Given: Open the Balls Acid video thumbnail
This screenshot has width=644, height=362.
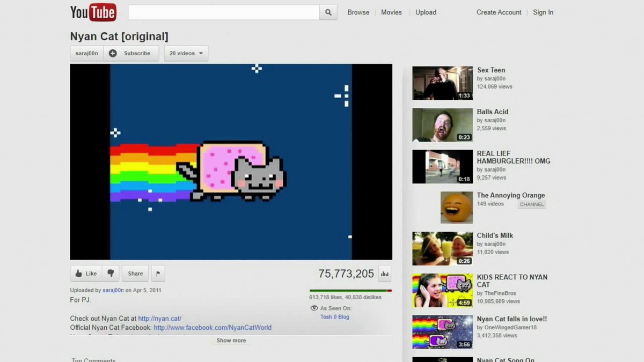Looking at the screenshot, I should click(x=442, y=125).
